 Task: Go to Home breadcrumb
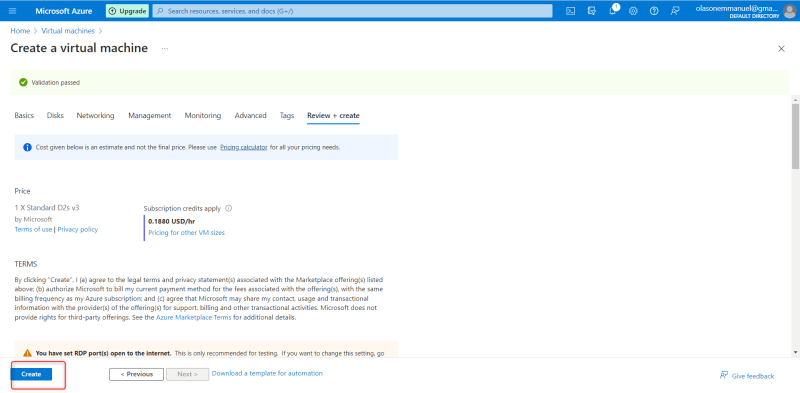tap(20, 31)
